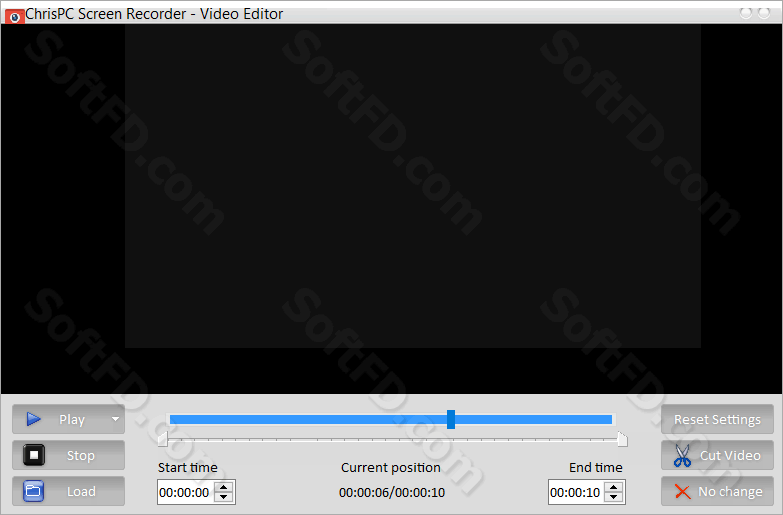The width and height of the screenshot is (783, 515).
Task: Click the Reset Settings button
Action: [x=717, y=419]
